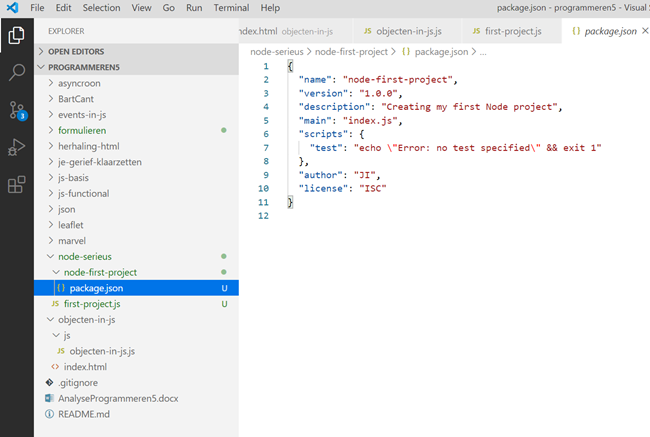This screenshot has height=437, width=650.
Task: Click the braces icon of package.json in tree
Action: tap(61, 288)
